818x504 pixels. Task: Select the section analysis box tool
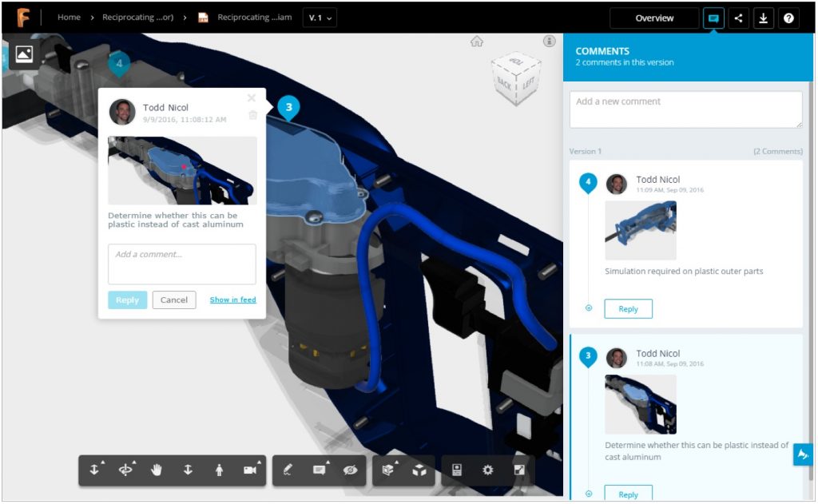tap(388, 470)
